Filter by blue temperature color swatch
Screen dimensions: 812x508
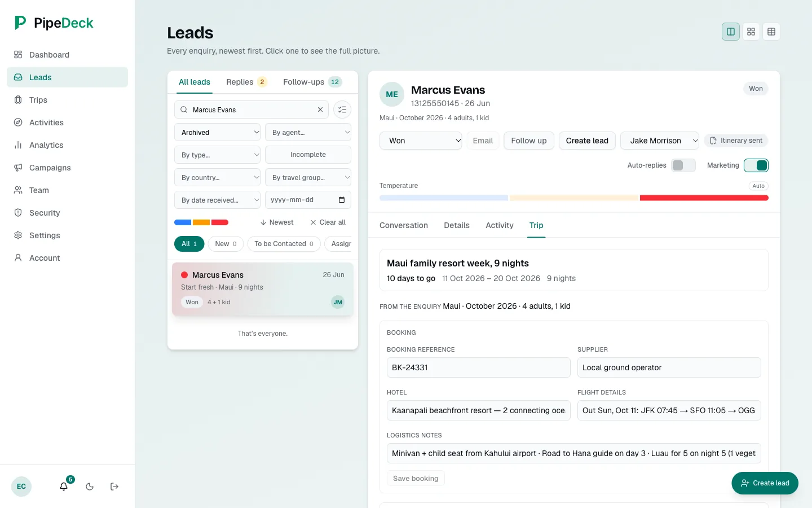click(183, 222)
